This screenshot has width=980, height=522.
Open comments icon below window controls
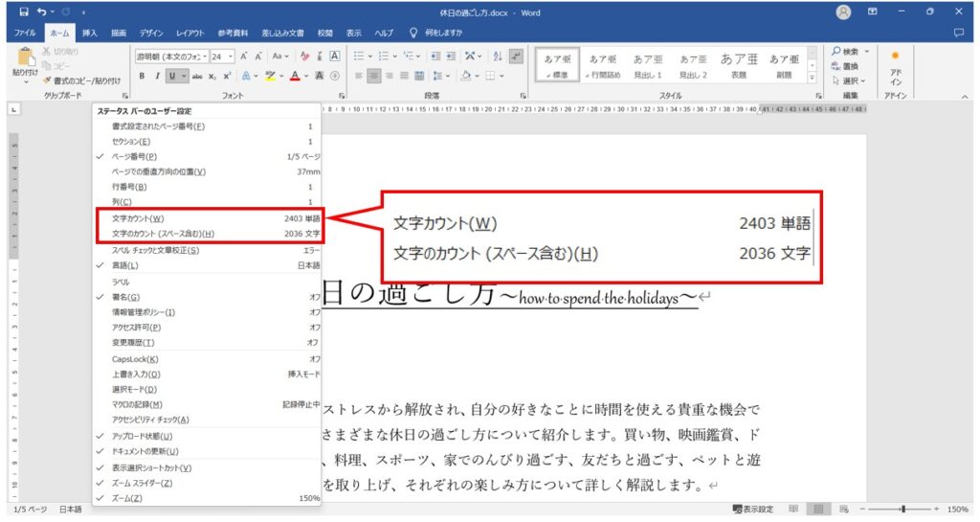pyautogui.click(x=959, y=33)
